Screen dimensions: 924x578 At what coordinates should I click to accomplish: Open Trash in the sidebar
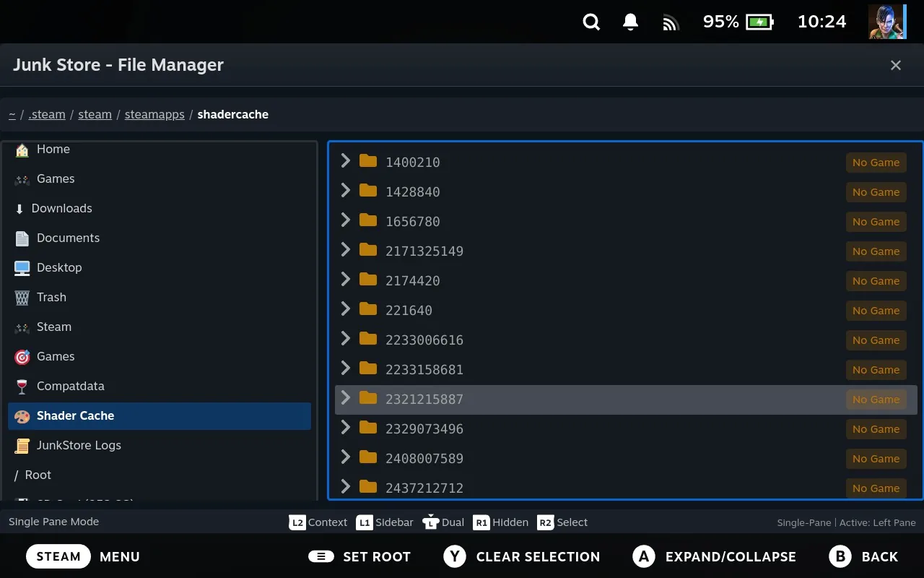[x=160, y=297]
